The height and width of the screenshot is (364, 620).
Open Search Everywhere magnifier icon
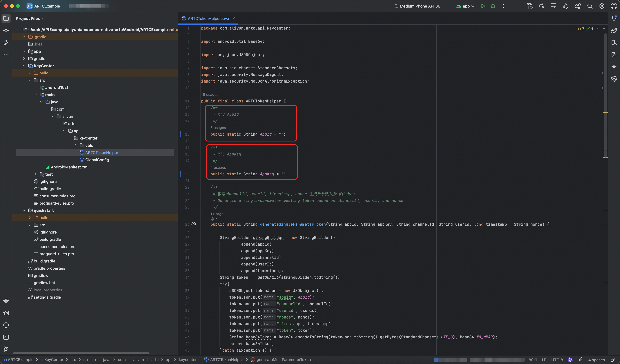(590, 6)
